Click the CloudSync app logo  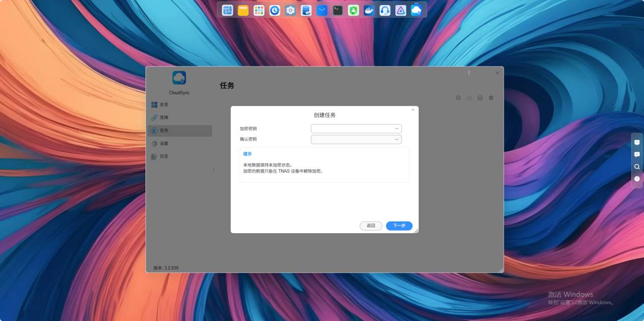pyautogui.click(x=179, y=77)
